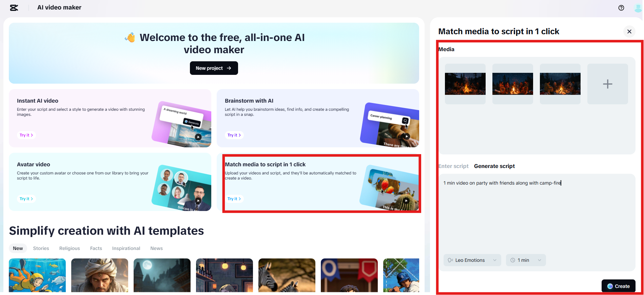Open the moonlit night template thumbnail
The width and height of the screenshot is (644, 295).
pyautogui.click(x=162, y=275)
